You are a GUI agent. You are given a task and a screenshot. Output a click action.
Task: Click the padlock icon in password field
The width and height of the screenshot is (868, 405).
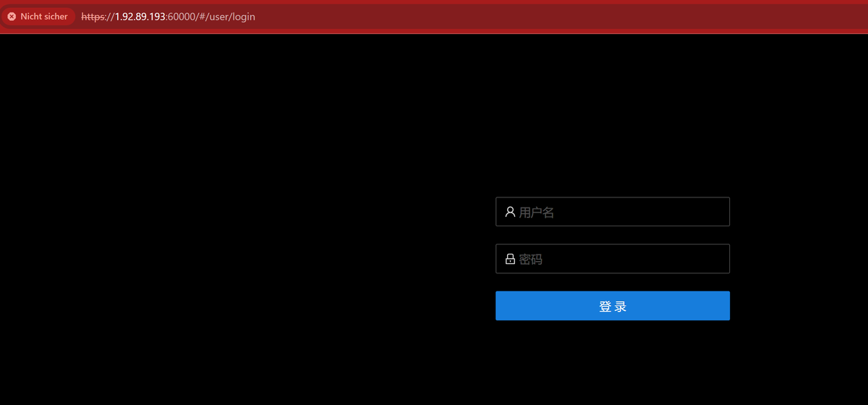click(x=510, y=259)
